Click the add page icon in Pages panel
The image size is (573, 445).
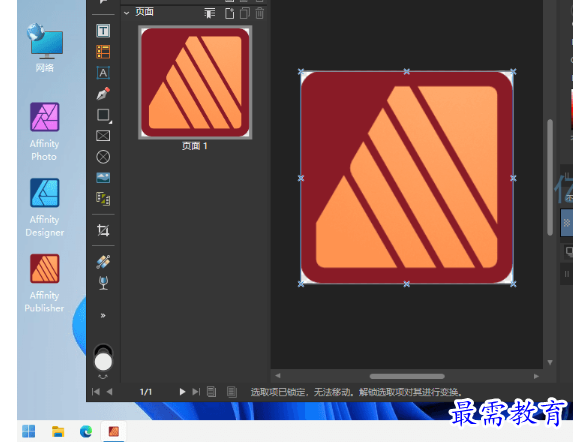pos(229,14)
